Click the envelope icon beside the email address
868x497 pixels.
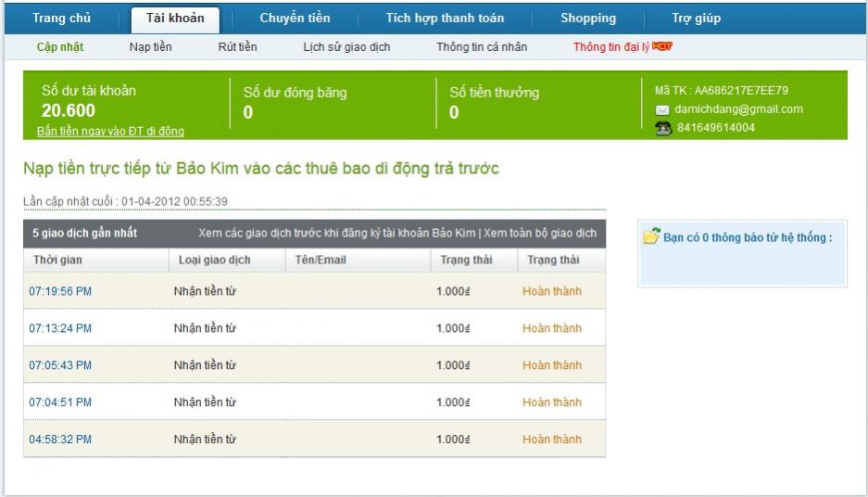click(x=662, y=109)
